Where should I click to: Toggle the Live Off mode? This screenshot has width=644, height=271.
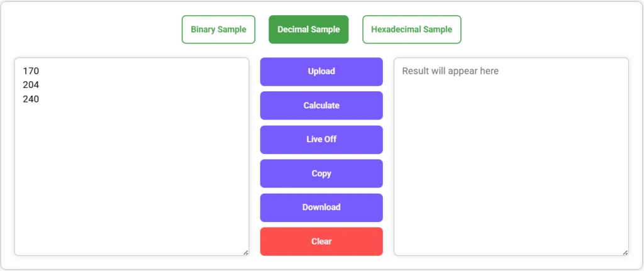321,140
